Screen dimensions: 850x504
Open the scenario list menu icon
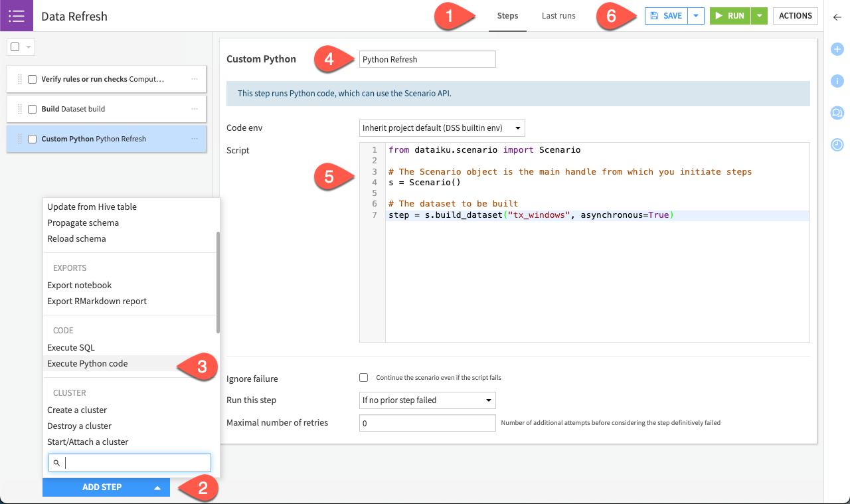(x=17, y=16)
